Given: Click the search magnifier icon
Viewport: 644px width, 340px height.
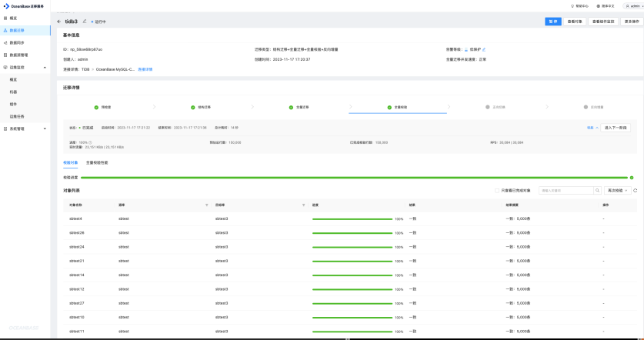Looking at the screenshot, I should pyautogui.click(x=598, y=191).
